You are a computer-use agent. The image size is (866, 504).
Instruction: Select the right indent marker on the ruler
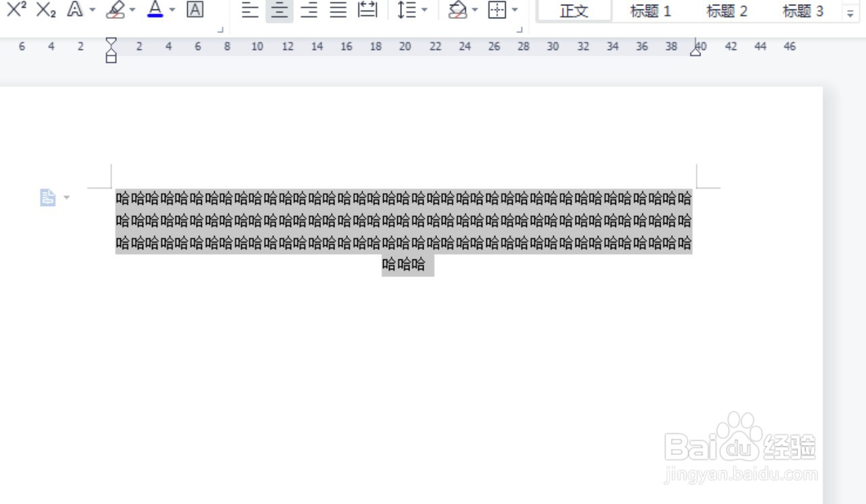click(x=695, y=50)
